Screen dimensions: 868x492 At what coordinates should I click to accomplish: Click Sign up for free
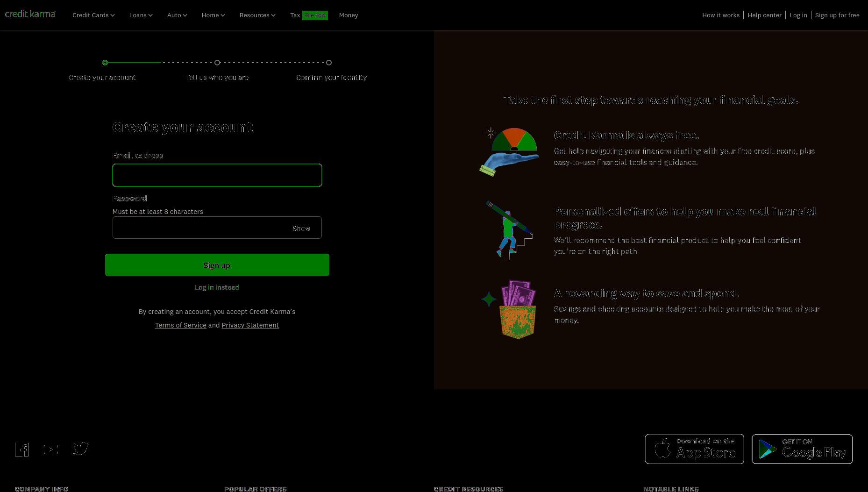tap(837, 15)
